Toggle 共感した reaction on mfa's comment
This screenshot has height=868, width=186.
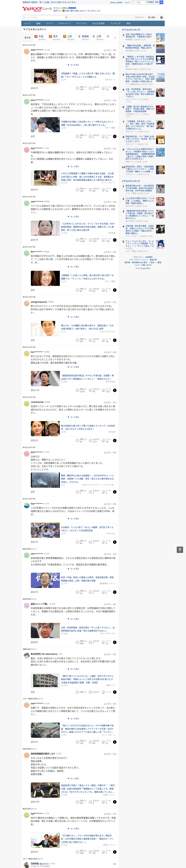click(81, 88)
